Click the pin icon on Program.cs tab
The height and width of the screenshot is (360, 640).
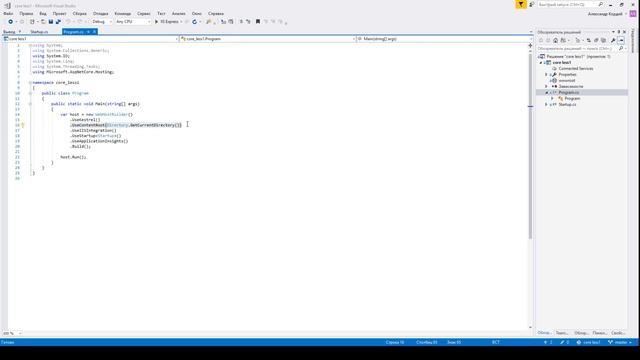click(x=88, y=32)
